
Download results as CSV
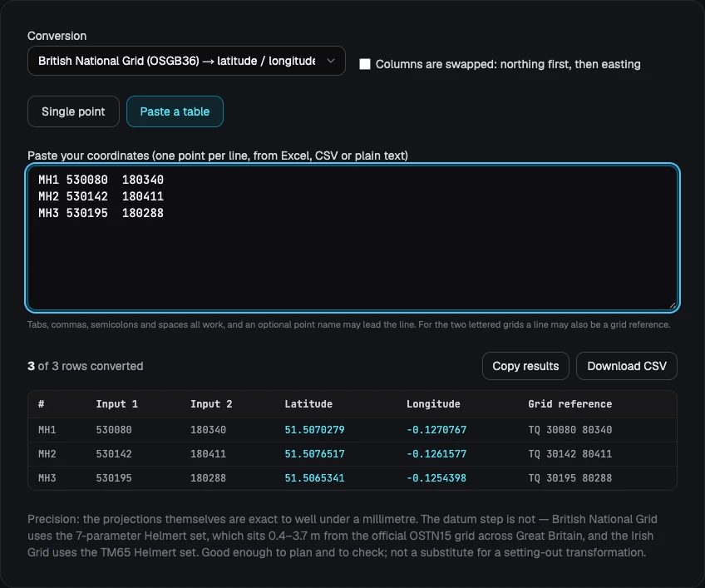coord(627,366)
